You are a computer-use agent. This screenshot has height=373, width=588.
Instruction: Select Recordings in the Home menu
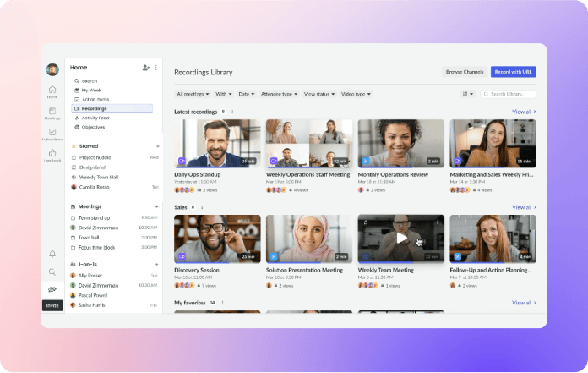point(94,108)
